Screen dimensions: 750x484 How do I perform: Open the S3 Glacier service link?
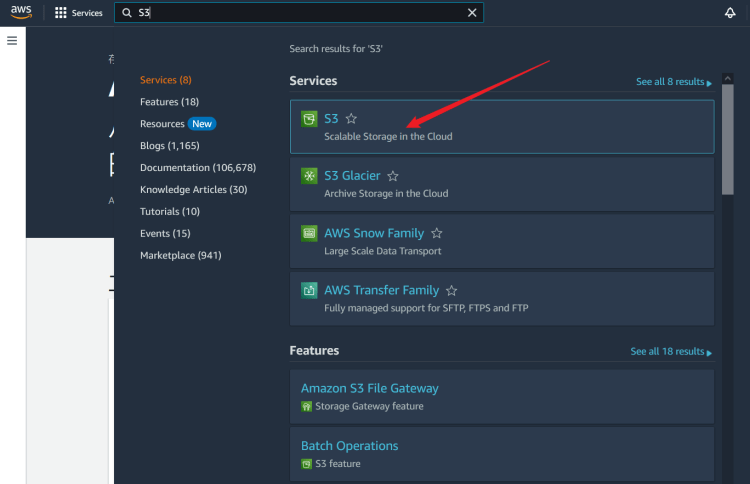352,176
